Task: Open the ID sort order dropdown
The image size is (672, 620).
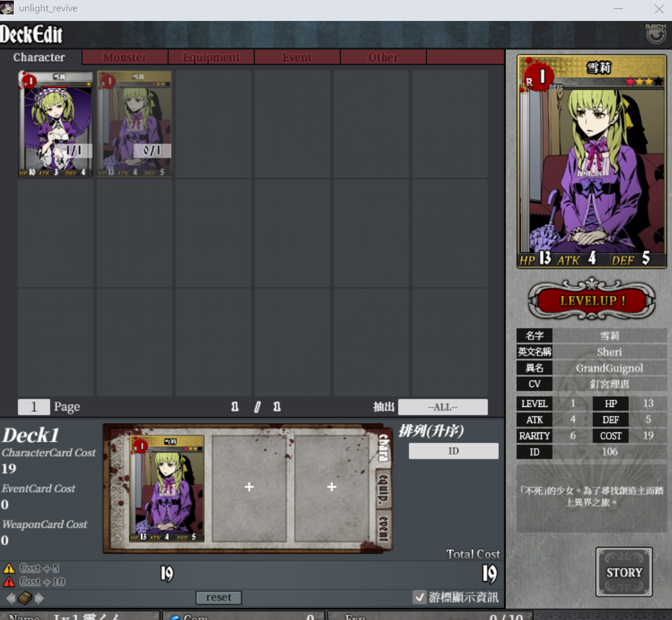Action: click(453, 451)
